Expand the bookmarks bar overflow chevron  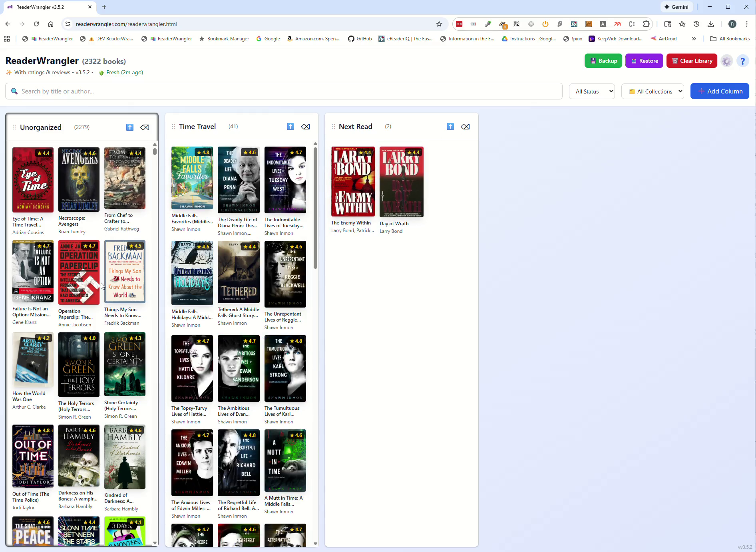click(x=694, y=38)
